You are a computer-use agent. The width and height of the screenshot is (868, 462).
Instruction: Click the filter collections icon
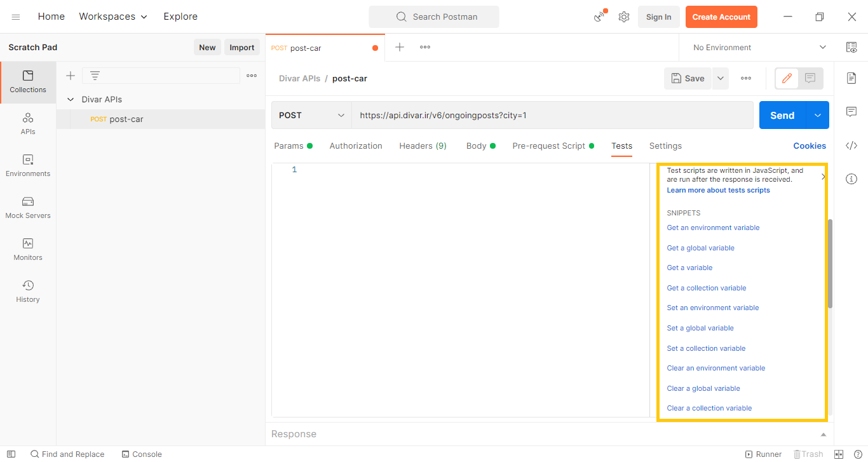click(x=95, y=76)
